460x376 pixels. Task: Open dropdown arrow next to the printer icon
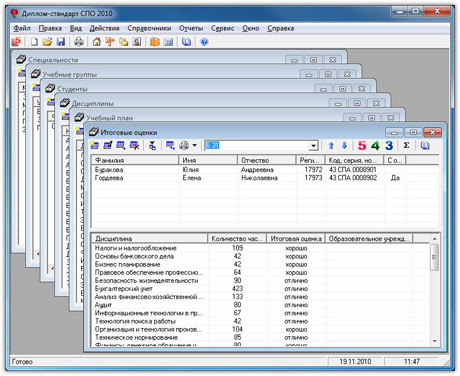coord(194,145)
